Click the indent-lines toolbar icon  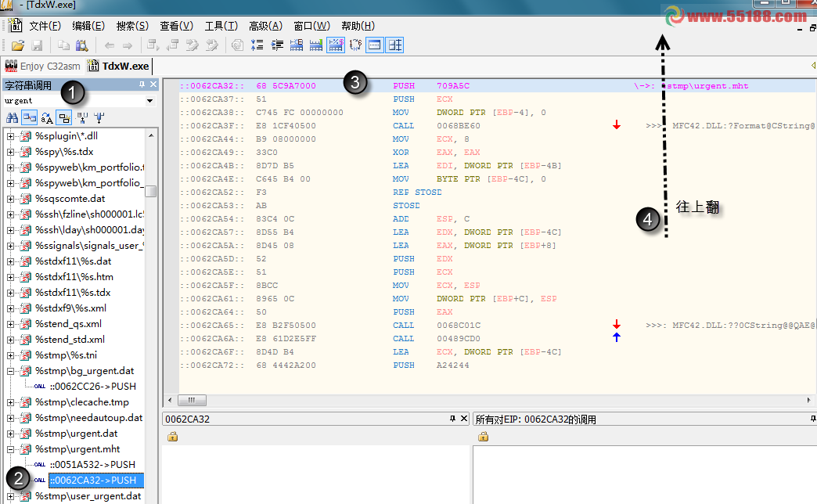pyautogui.click(x=277, y=45)
